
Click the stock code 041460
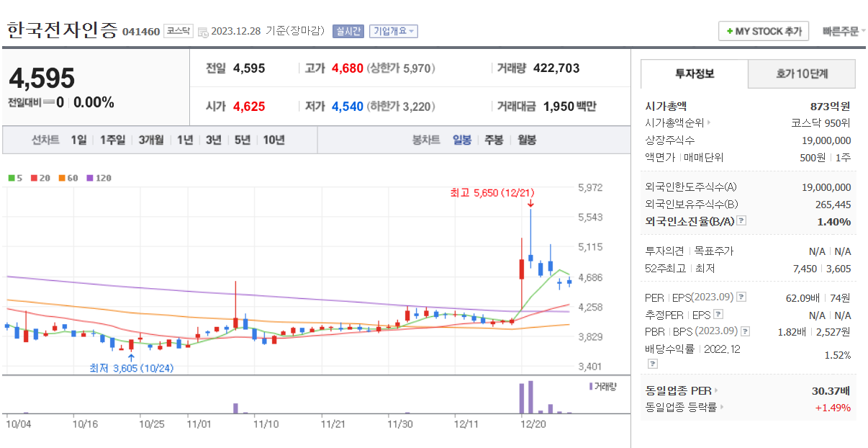click(x=141, y=32)
